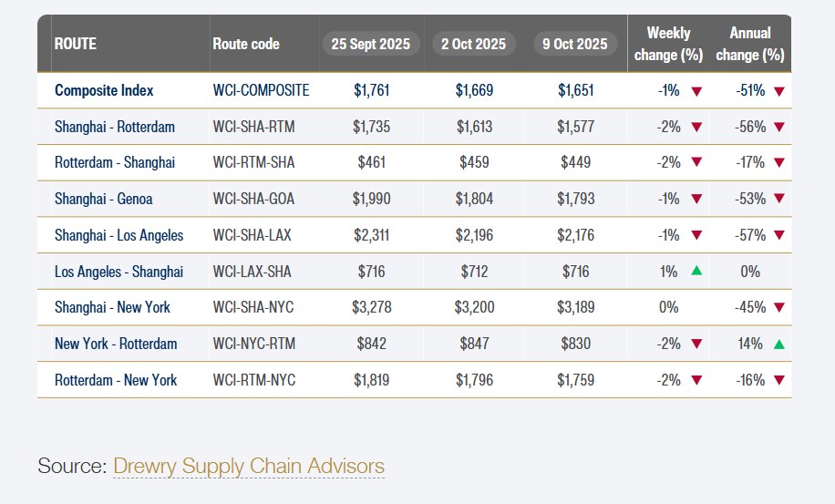Click the WCI-SHA-NYC route code cell
The image size is (835, 504).
[x=253, y=308]
